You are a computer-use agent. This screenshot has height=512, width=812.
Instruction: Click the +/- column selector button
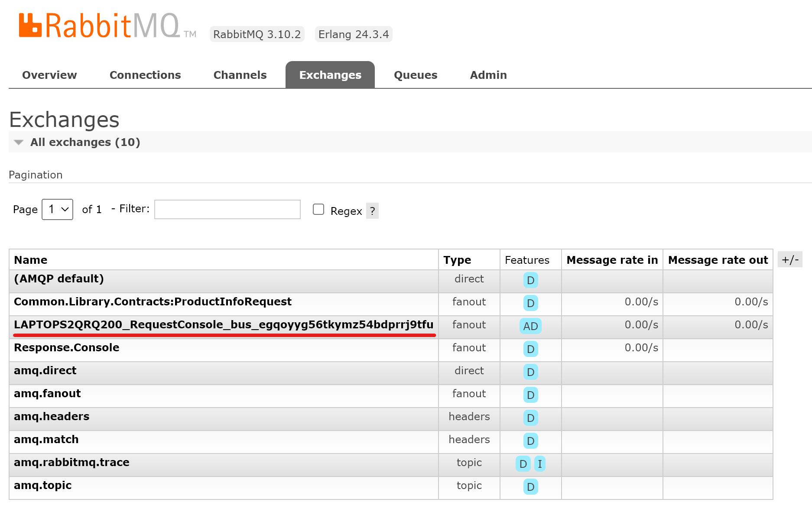pos(790,259)
